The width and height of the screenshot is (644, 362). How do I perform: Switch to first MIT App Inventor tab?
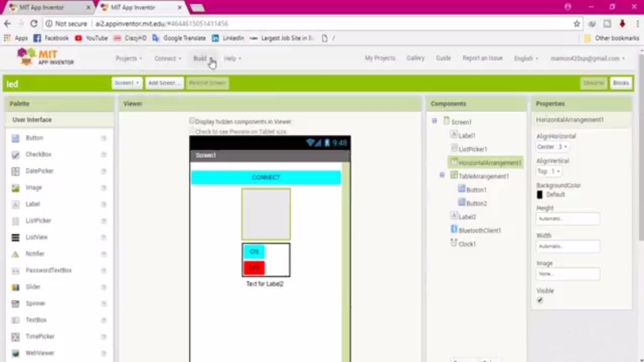48,8
